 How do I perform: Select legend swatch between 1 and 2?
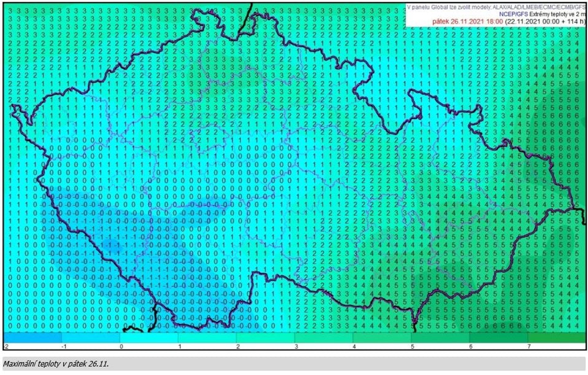coord(207,338)
